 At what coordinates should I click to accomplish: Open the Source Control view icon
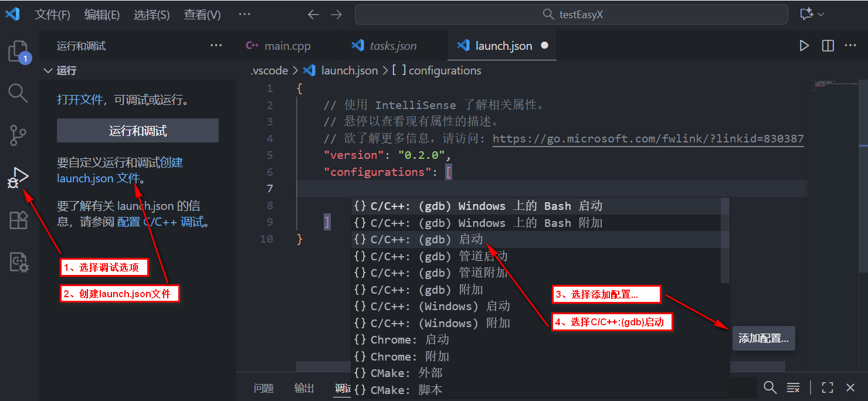18,135
